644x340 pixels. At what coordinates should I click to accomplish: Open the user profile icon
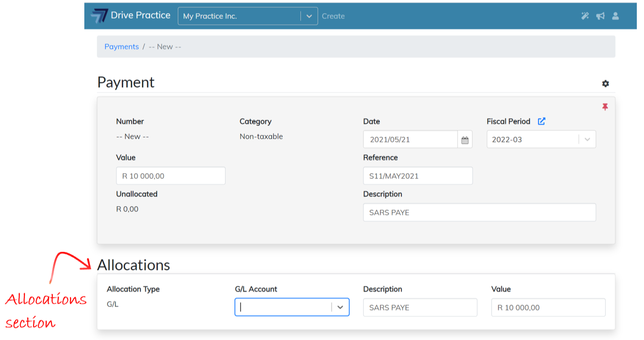coord(616,16)
